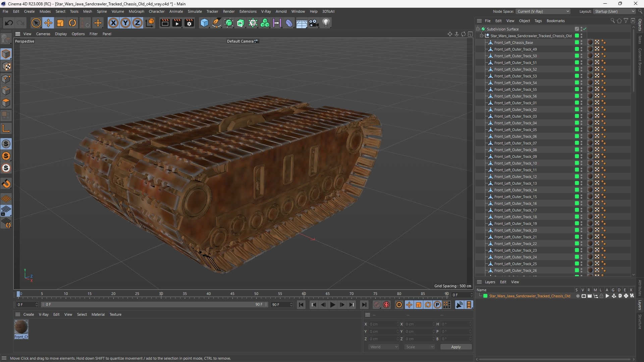Open Edit Render Settings icon
Image resolution: width=644 pixels, height=362 pixels.
pos(189,23)
